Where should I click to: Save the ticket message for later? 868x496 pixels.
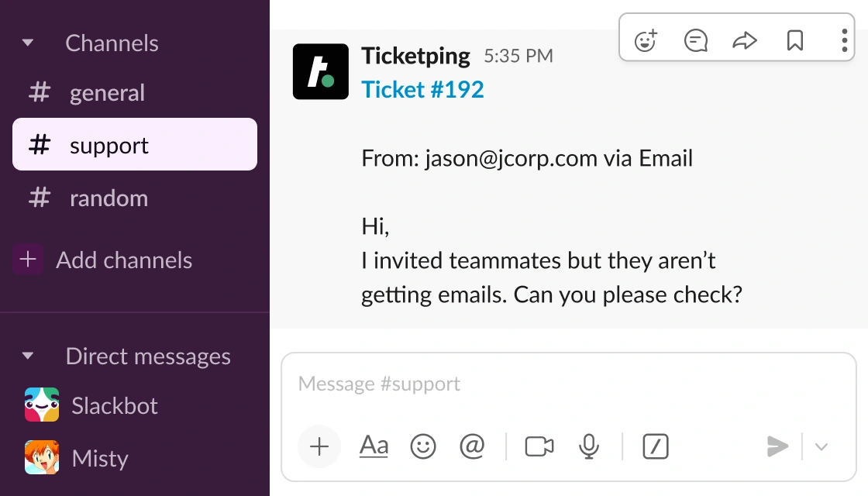coord(795,40)
